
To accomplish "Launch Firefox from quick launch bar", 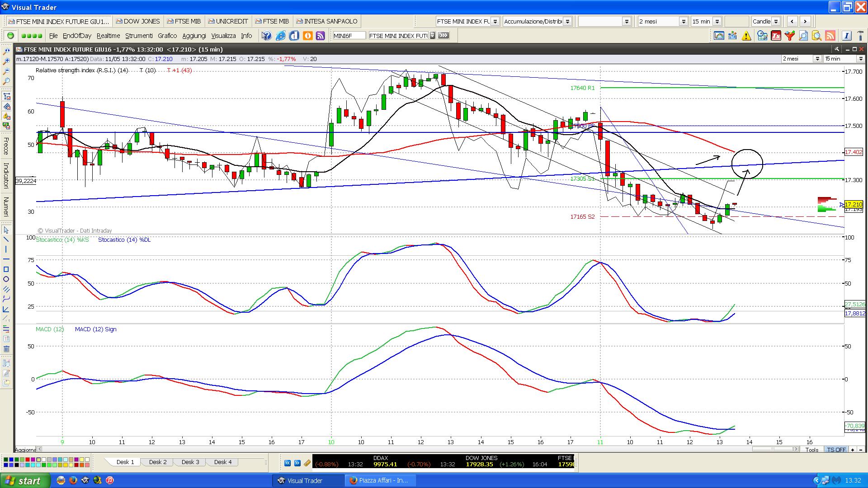I will click(73, 480).
